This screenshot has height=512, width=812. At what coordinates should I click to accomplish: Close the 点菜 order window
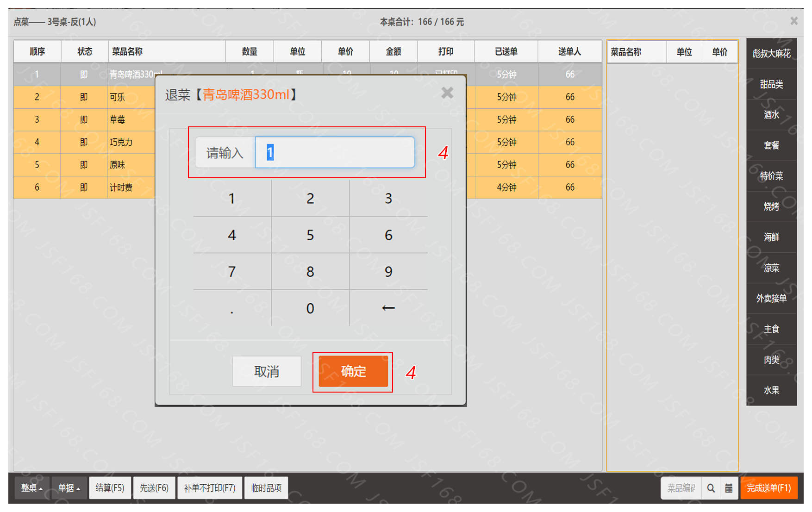794,21
